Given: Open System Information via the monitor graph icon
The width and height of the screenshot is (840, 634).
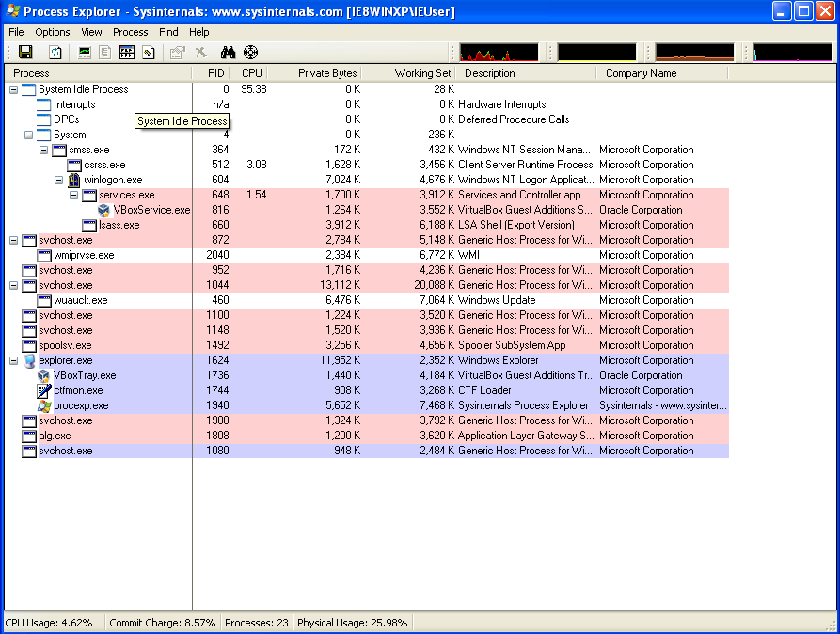Looking at the screenshot, I should point(85,52).
